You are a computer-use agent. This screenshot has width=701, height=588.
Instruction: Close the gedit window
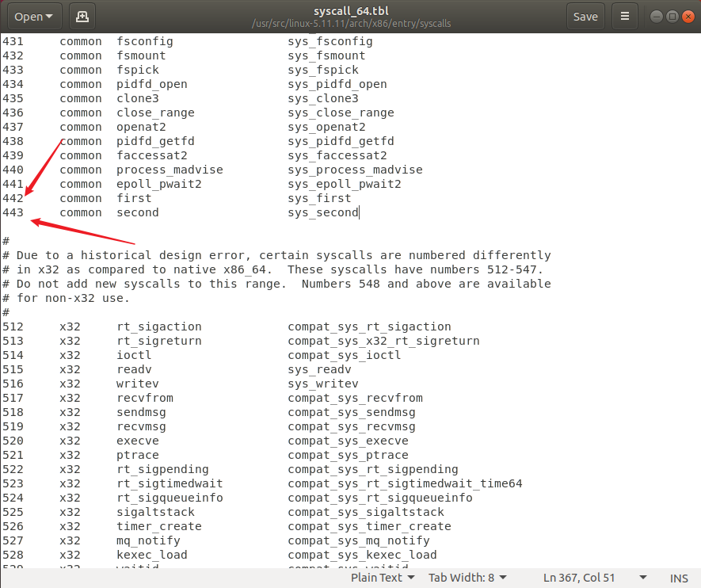coord(688,17)
